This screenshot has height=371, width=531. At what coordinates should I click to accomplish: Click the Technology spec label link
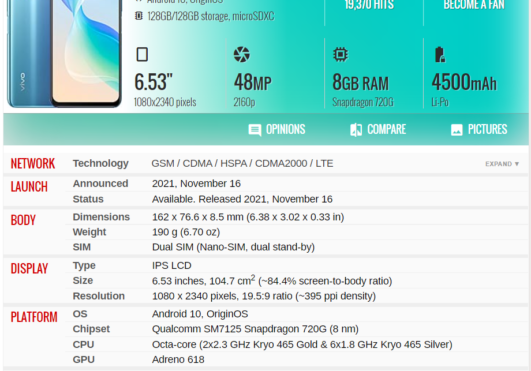101,163
